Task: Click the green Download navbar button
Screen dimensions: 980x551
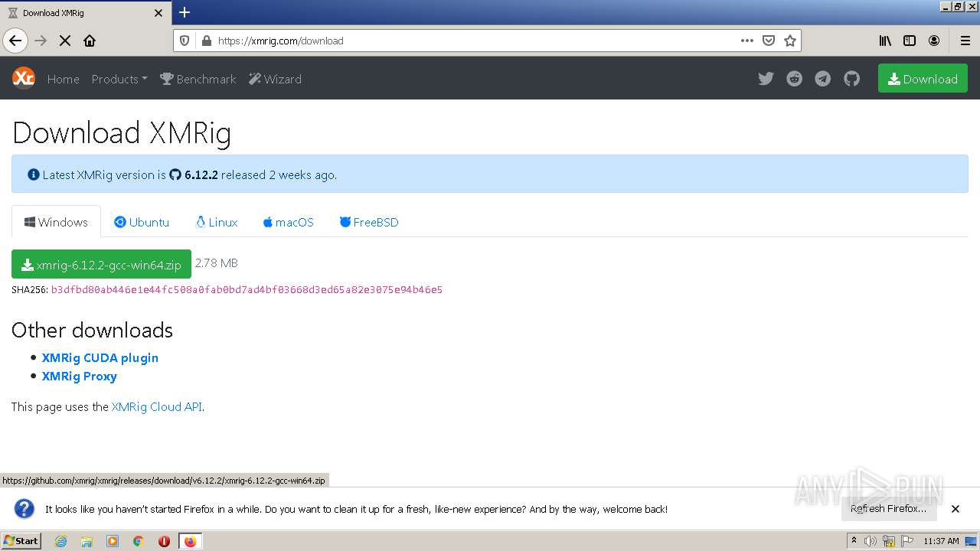Action: click(x=923, y=79)
